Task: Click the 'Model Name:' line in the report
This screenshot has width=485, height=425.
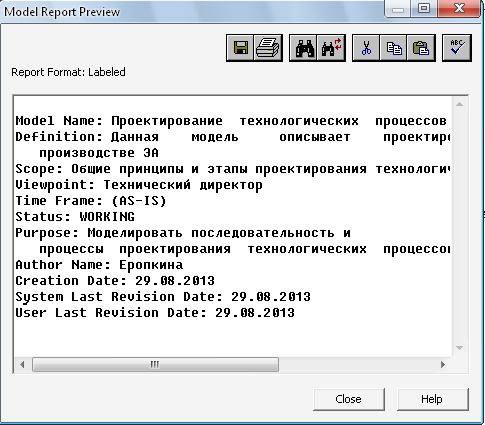Action: [231, 121]
